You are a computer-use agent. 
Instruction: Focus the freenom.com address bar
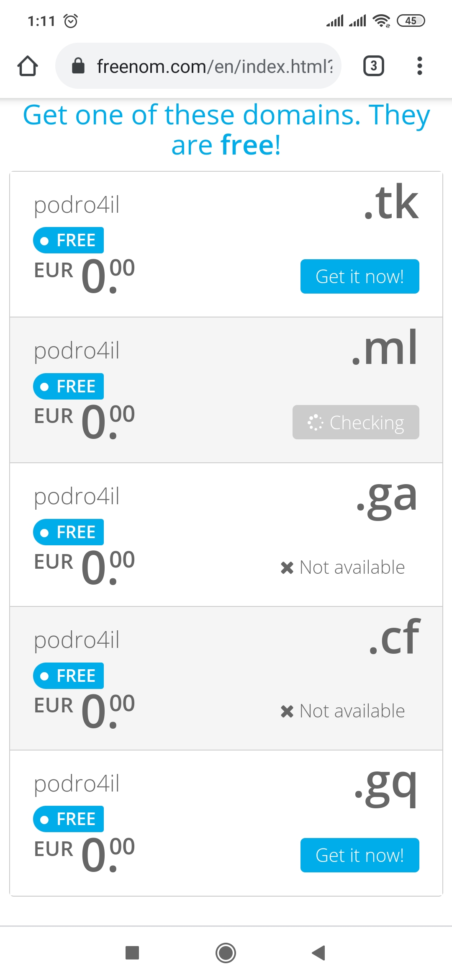coord(214,66)
